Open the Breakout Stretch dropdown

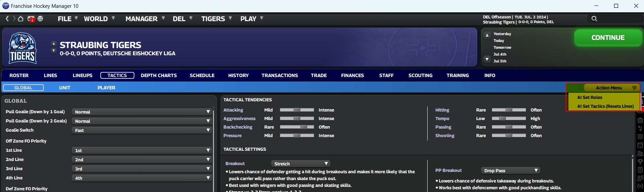tap(300, 164)
